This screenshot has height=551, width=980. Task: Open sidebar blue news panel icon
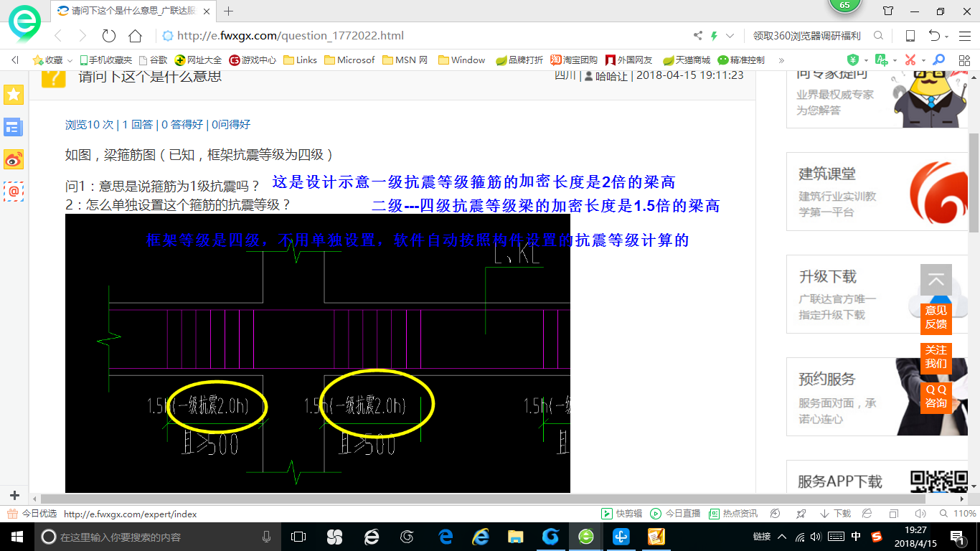pos(14,127)
